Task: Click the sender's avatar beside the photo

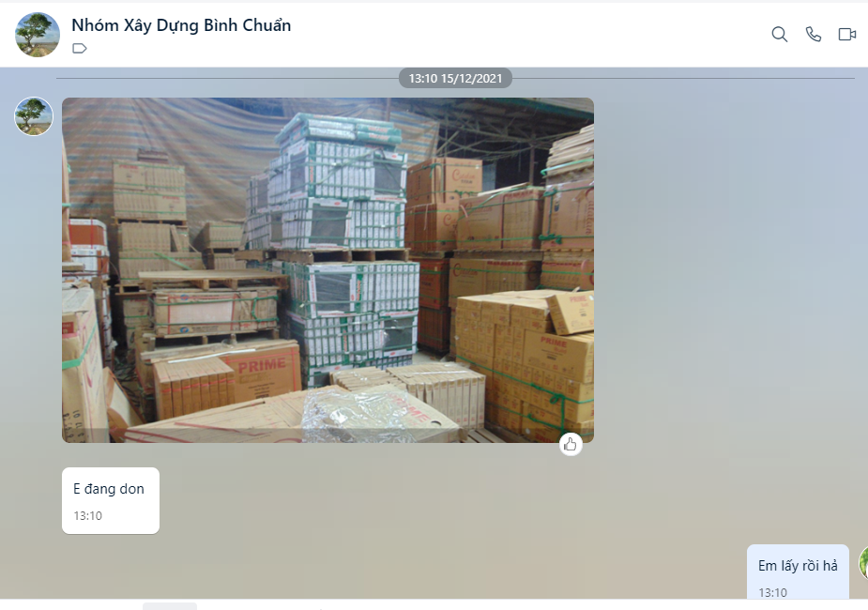Action: (x=33, y=116)
